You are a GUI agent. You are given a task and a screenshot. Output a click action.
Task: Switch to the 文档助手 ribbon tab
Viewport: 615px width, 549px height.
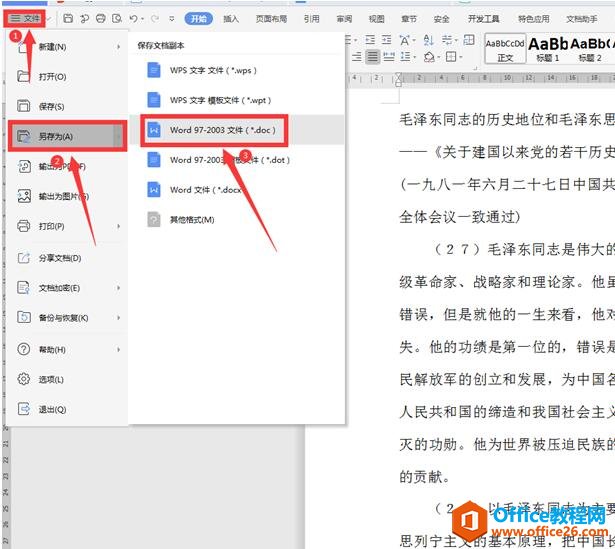(582, 18)
